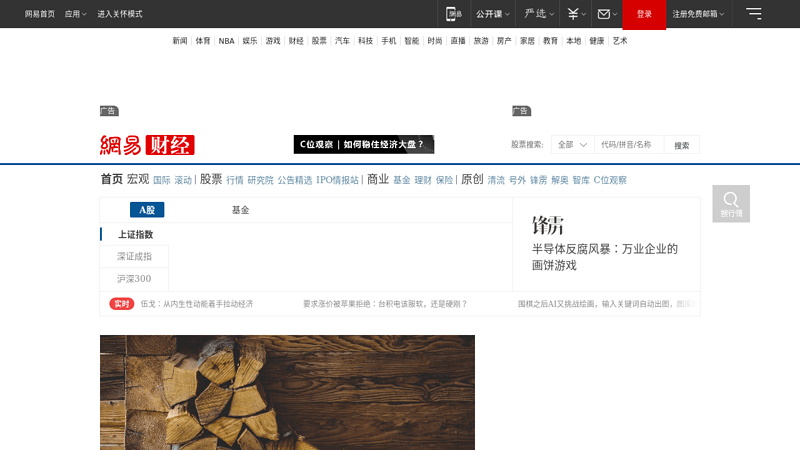The image size is (800, 450).
Task: Open 滚动 sub-link
Action: click(183, 180)
